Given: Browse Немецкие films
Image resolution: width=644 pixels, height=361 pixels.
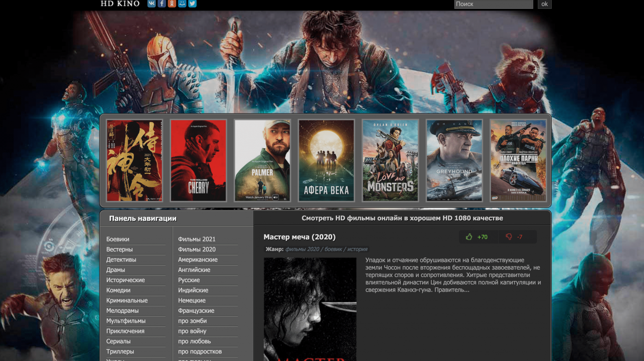Looking at the screenshot, I should click(x=192, y=300).
